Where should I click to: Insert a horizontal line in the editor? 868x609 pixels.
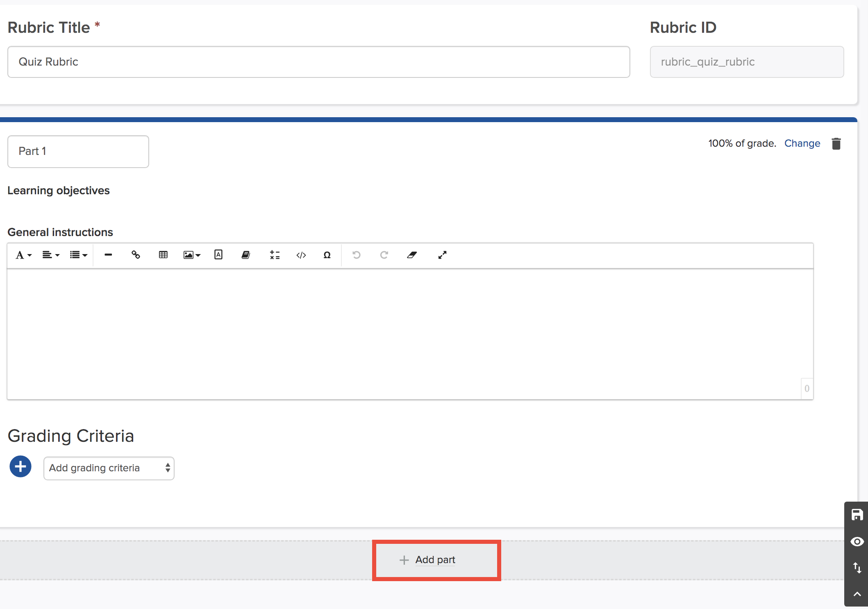(108, 255)
